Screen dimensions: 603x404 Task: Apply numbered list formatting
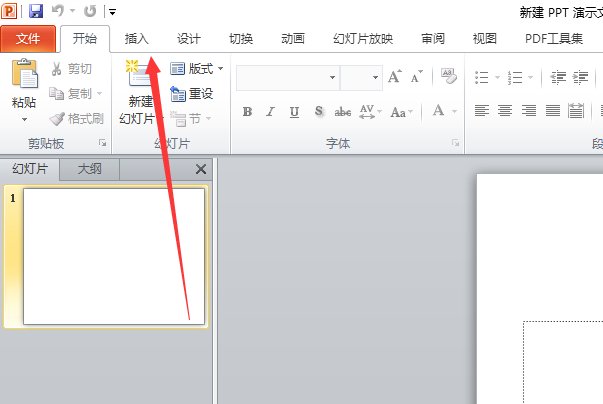pyautogui.click(x=515, y=77)
